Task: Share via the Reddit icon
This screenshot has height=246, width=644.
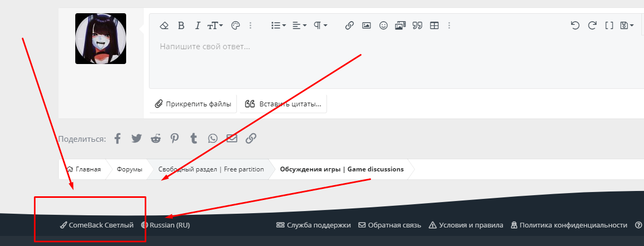Action: (x=155, y=139)
